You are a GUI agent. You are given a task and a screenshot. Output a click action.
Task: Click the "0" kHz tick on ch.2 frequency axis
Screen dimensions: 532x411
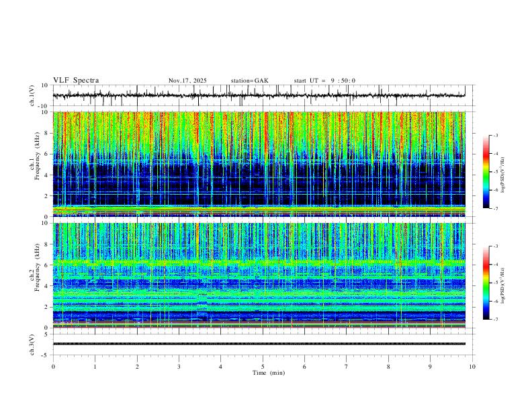coord(47,328)
